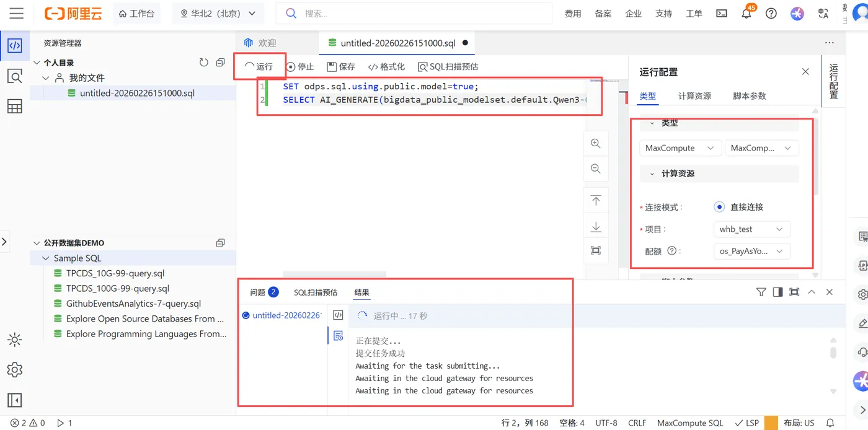Screen dimensions: 868x430
Task: Maximize the result panel
Action: (794, 292)
